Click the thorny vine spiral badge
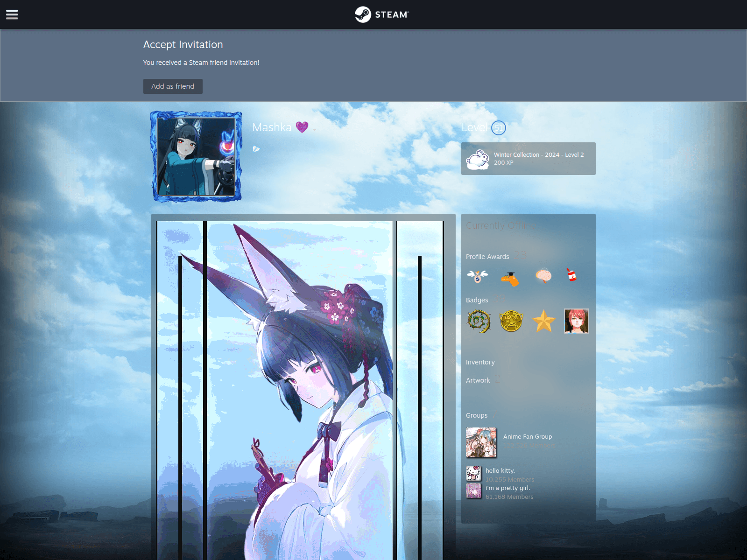 pos(479,321)
